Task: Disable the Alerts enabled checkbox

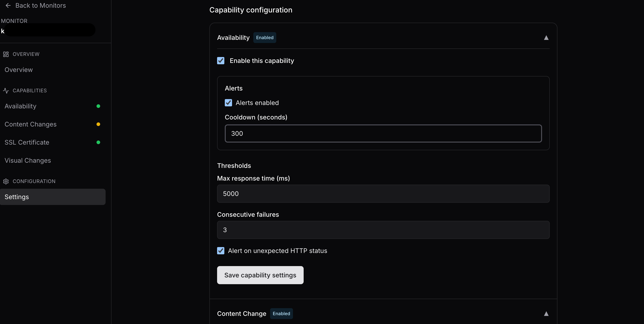Action: 228,102
